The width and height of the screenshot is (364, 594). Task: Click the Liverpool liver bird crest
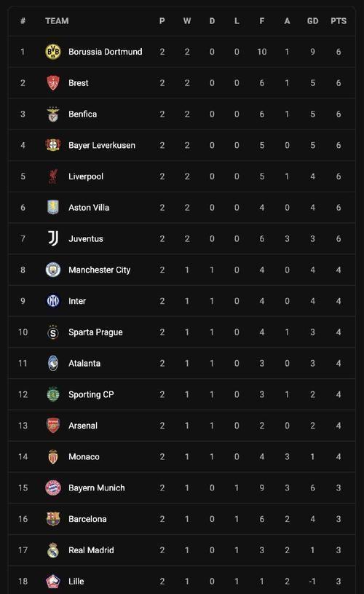(x=53, y=176)
